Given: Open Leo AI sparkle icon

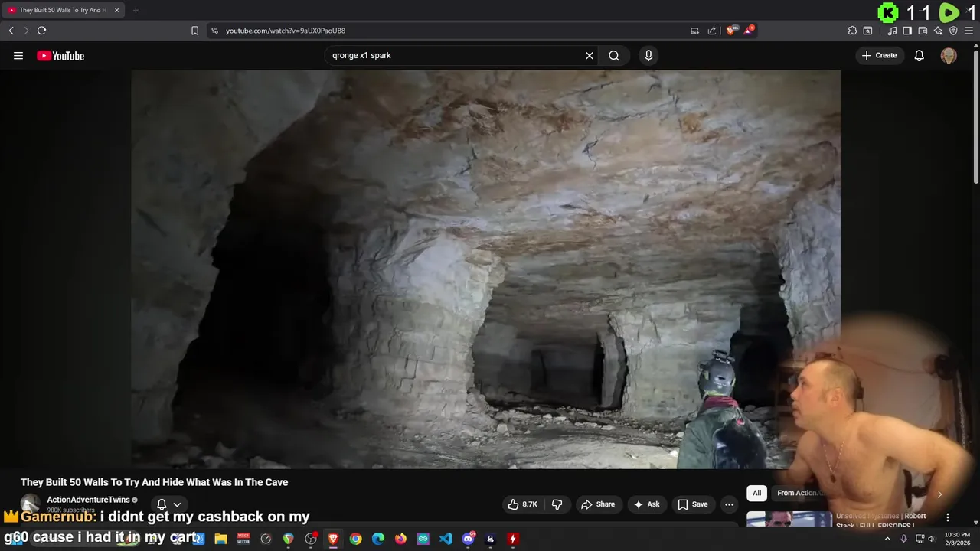Looking at the screenshot, I should click(x=938, y=31).
